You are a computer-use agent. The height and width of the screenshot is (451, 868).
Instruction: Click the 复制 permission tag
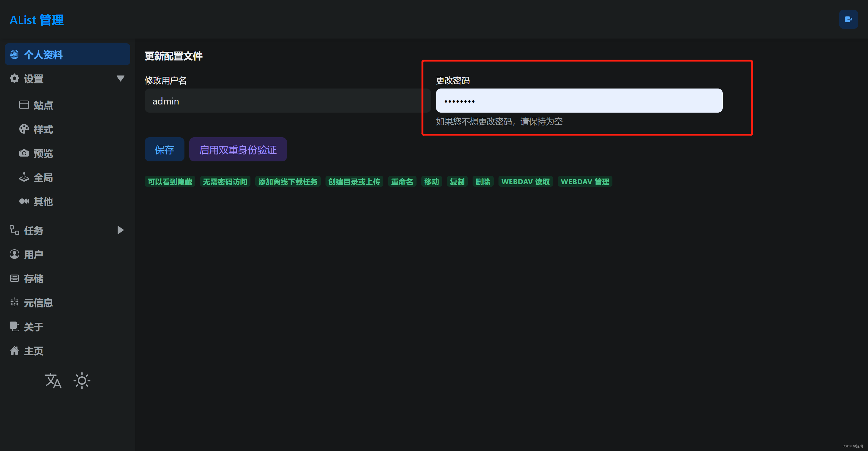457,182
